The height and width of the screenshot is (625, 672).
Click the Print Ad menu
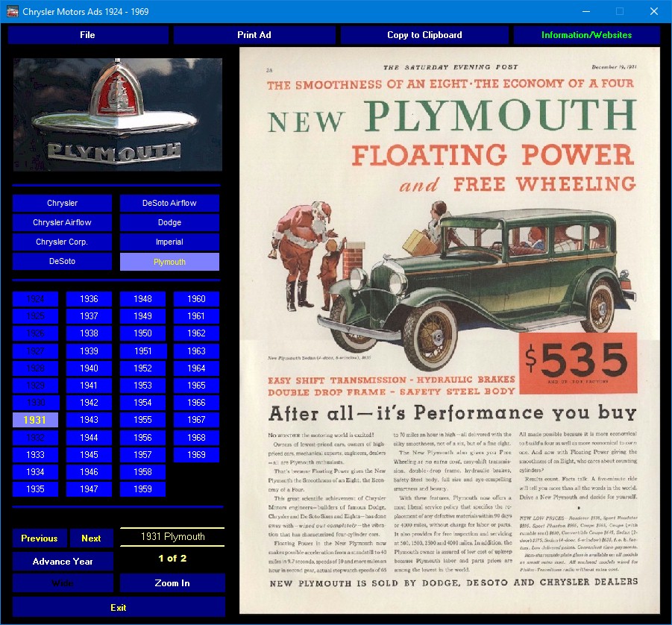(x=254, y=35)
